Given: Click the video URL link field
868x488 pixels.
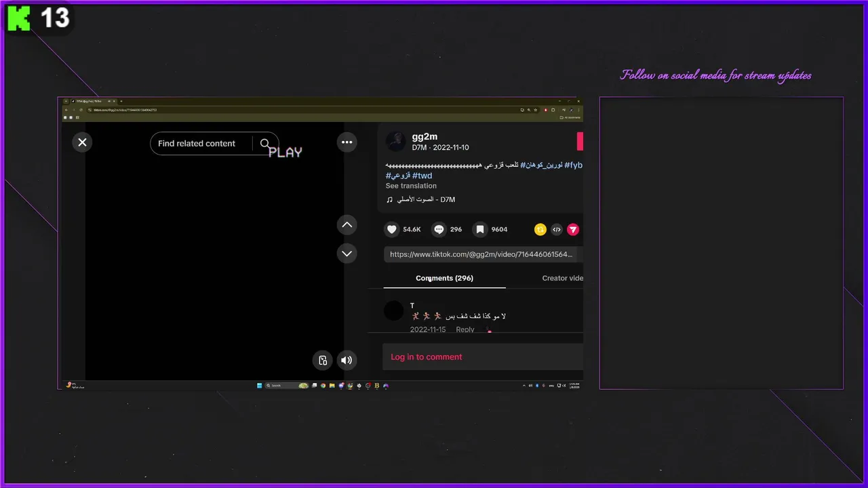Looking at the screenshot, I should 483,254.
